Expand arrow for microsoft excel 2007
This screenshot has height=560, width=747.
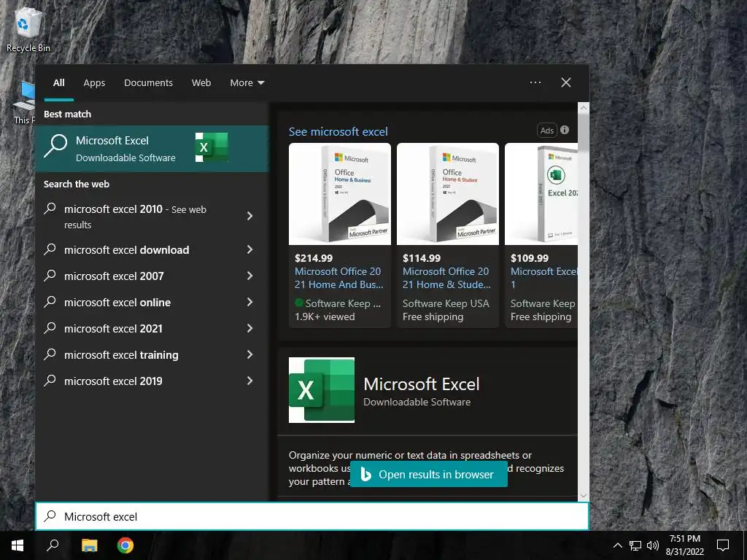[x=249, y=276]
